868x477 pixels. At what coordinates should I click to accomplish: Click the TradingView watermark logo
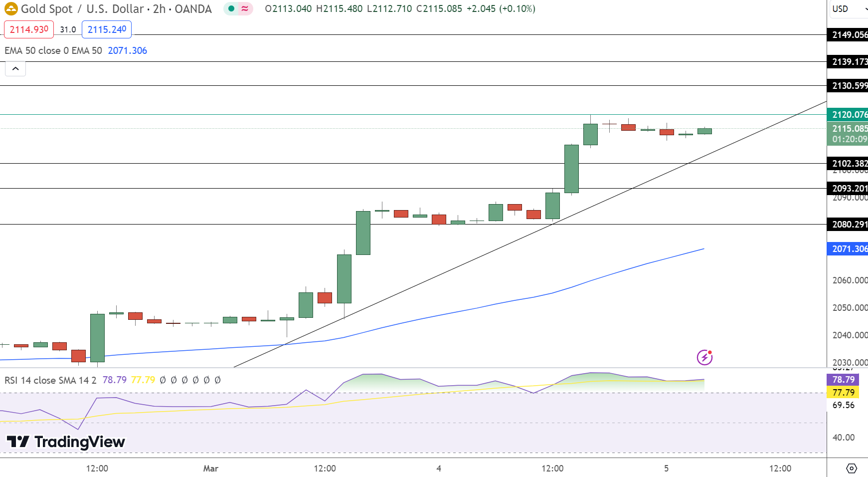65,442
